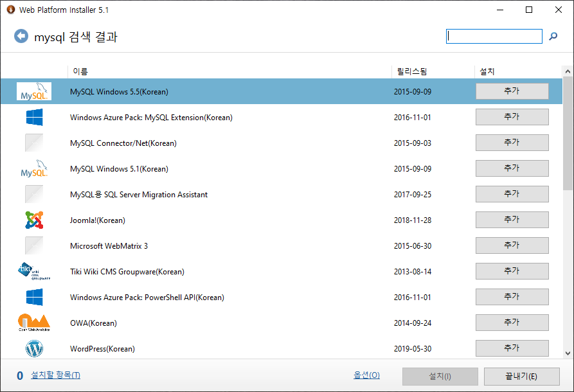Select the WordPress(Korean) name

pyautogui.click(x=102, y=349)
